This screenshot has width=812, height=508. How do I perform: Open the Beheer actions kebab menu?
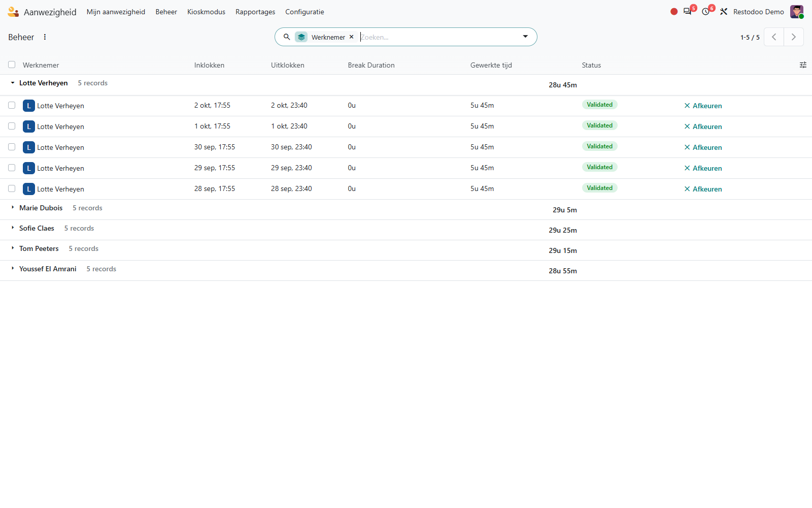click(45, 37)
